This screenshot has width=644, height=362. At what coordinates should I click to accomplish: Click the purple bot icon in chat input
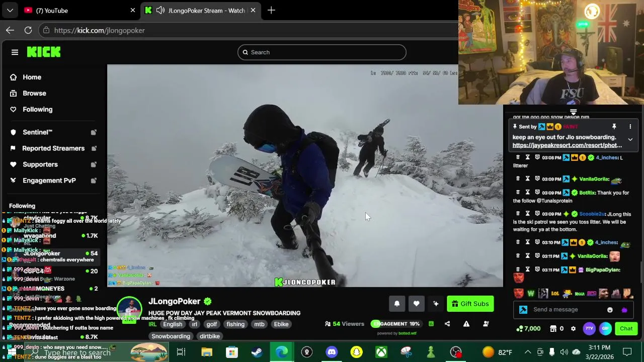(624, 310)
